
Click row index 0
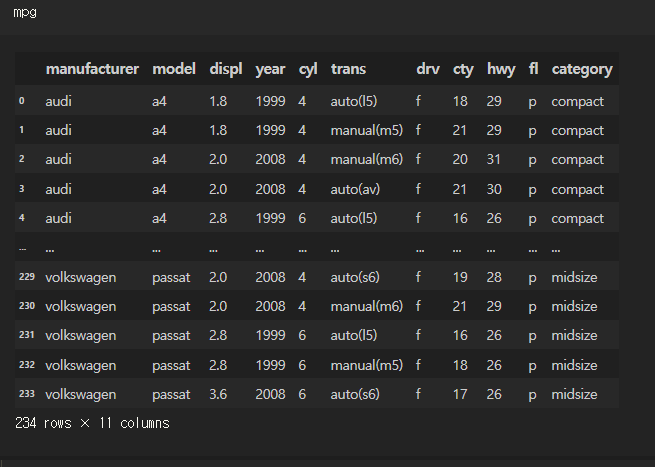pyautogui.click(x=22, y=101)
